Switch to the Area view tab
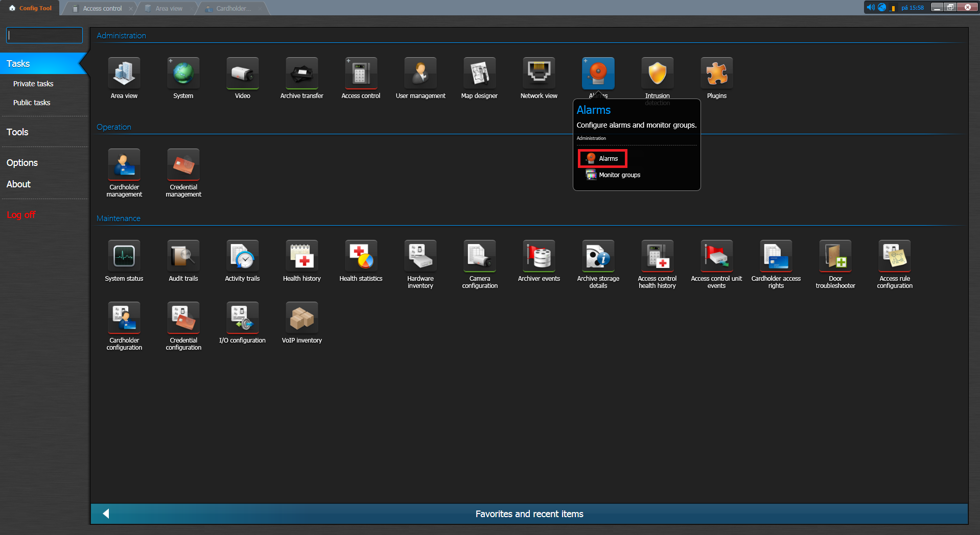 (x=169, y=8)
